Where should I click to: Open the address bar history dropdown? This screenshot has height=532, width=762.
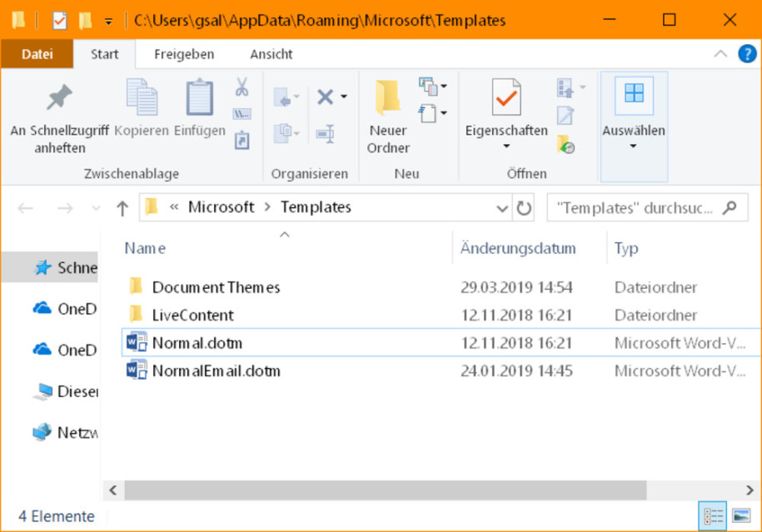click(x=502, y=208)
